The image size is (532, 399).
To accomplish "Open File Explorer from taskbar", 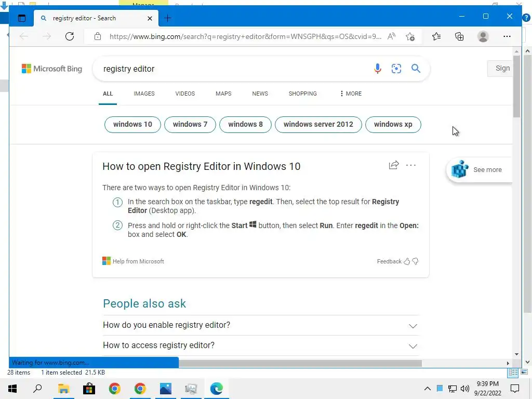I will 63,389.
